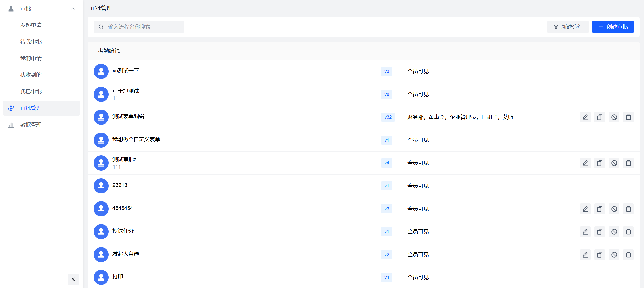Delete the 4545454 approval flow
This screenshot has height=288, width=644.
coord(628,209)
